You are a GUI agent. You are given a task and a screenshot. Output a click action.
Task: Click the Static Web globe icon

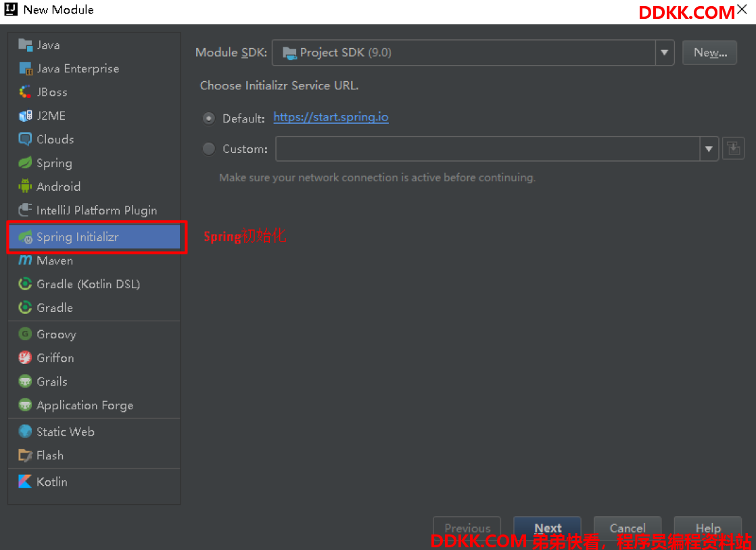[x=25, y=432]
